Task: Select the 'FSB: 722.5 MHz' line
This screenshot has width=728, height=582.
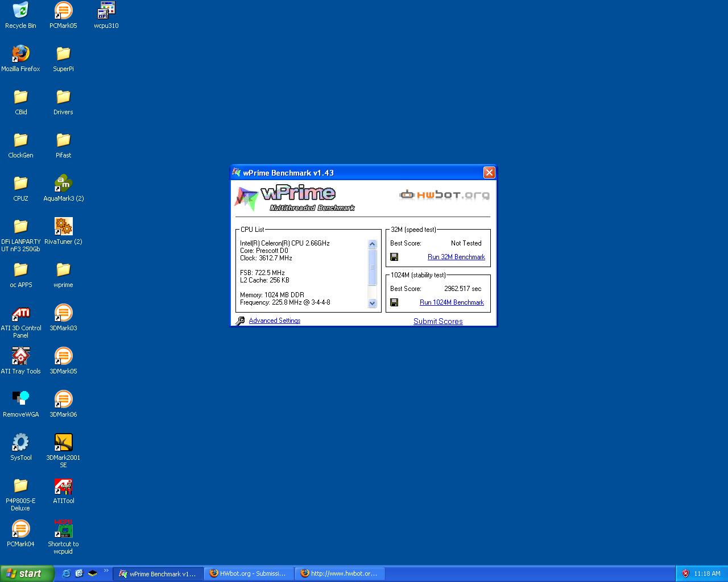Action: click(x=262, y=273)
